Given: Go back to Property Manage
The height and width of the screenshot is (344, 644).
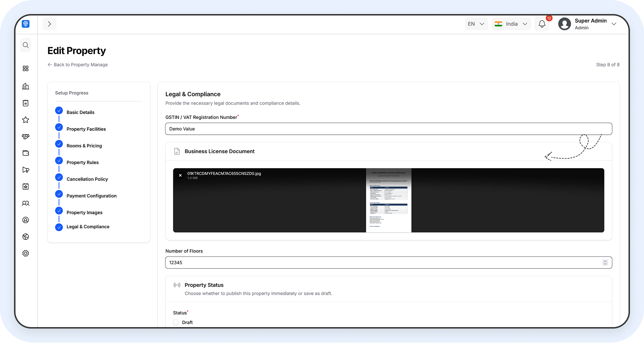Looking at the screenshot, I should click(x=78, y=65).
